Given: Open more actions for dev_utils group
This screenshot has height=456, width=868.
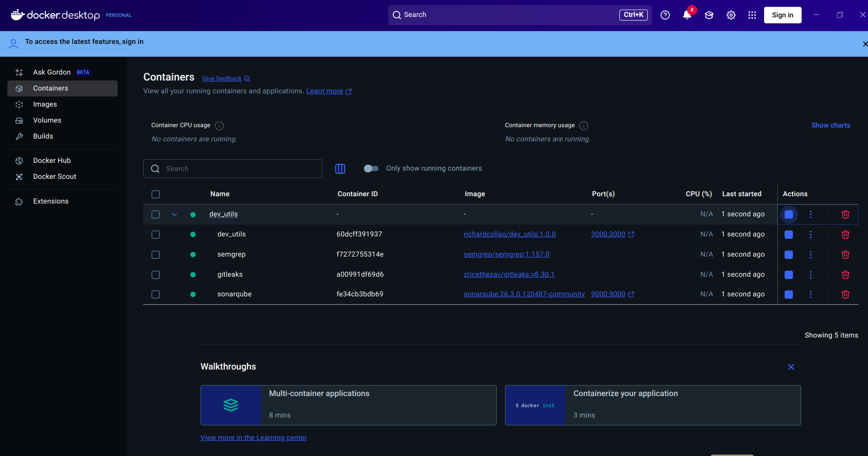Looking at the screenshot, I should (x=811, y=215).
